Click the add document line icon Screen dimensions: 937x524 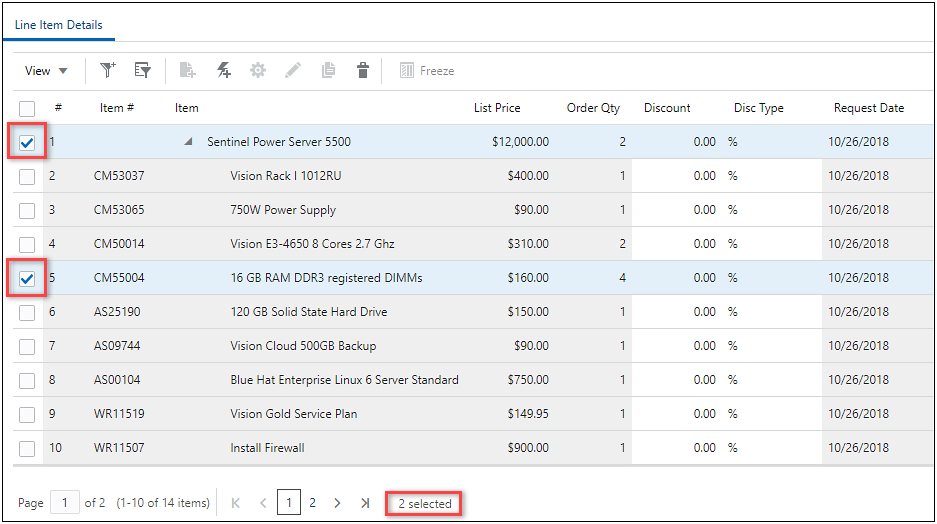[x=187, y=70]
